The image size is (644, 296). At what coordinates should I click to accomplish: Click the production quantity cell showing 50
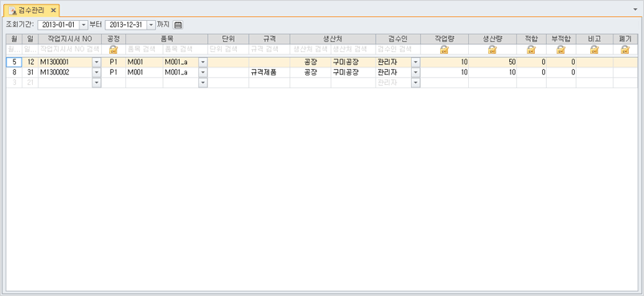click(492, 63)
